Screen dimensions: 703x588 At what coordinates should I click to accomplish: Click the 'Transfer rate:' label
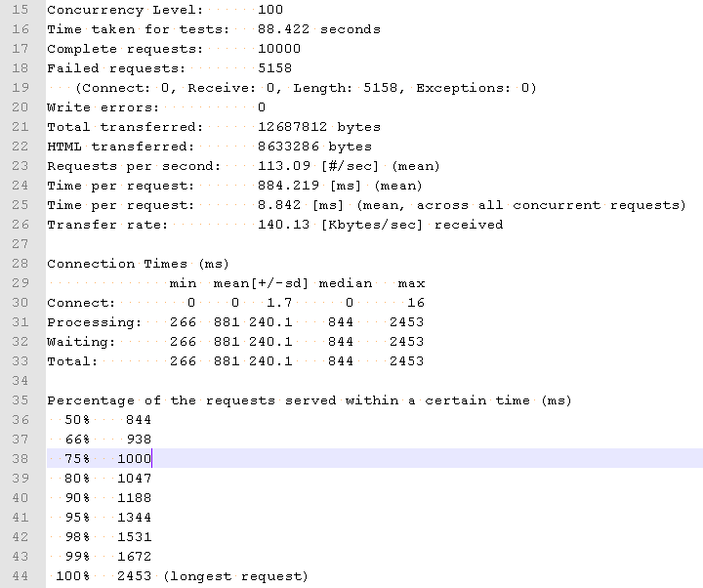point(107,225)
